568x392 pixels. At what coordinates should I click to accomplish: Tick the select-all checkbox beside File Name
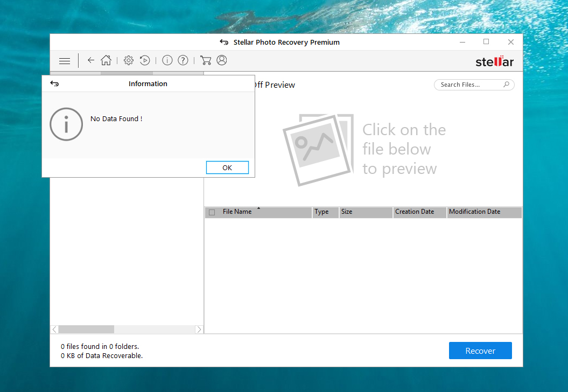click(212, 212)
